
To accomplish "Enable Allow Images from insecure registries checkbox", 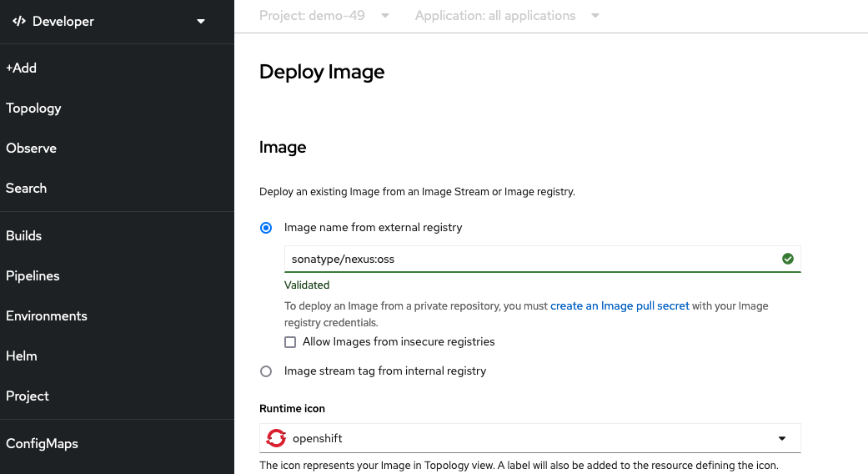I will [x=290, y=342].
